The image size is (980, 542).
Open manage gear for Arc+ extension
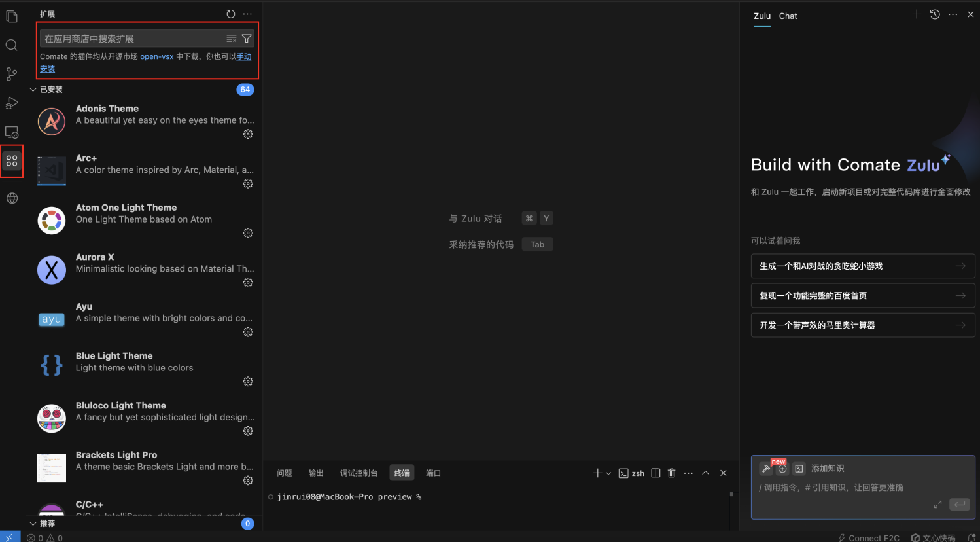pos(248,184)
